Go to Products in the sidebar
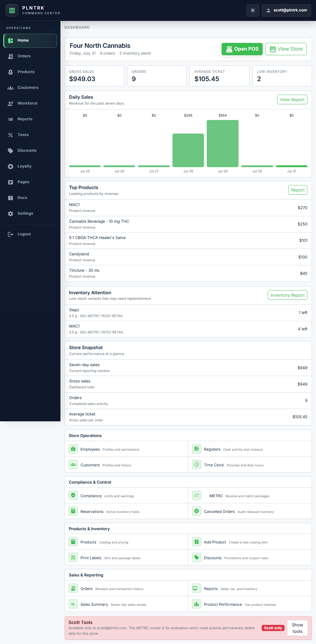316x644 pixels. point(30,72)
